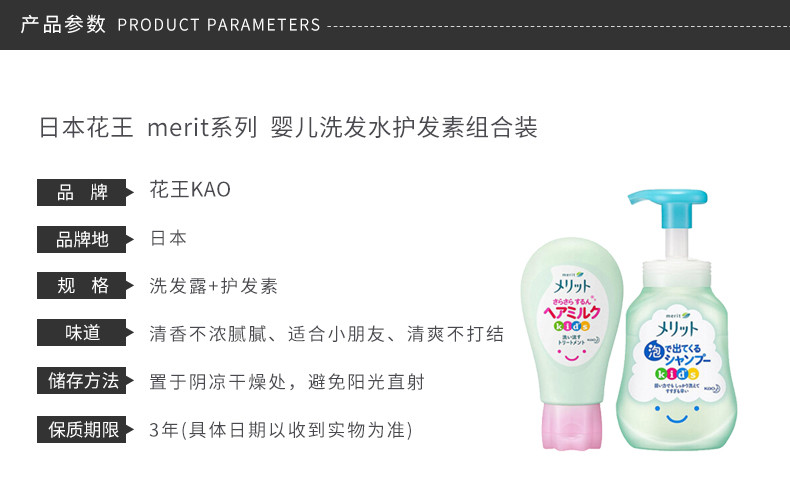Click the PRODUCT PARAMETERS heading text

tap(219, 25)
